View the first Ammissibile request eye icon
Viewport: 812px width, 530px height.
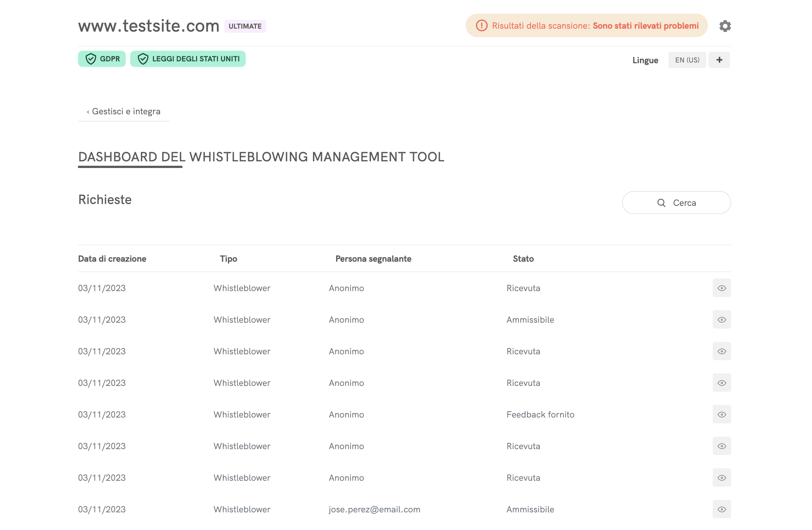coord(722,320)
